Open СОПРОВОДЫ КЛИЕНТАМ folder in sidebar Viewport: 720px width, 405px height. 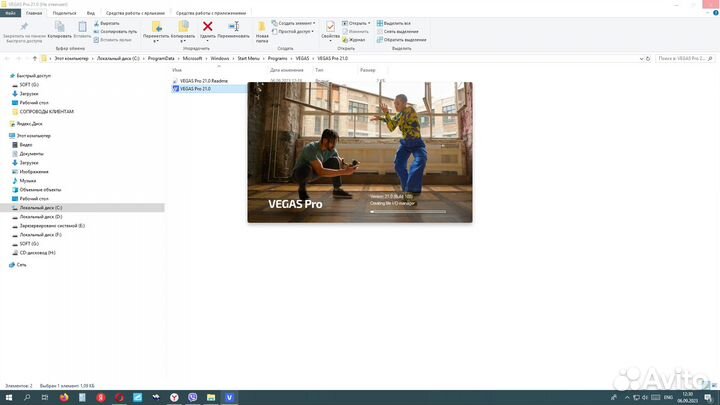(x=46, y=112)
